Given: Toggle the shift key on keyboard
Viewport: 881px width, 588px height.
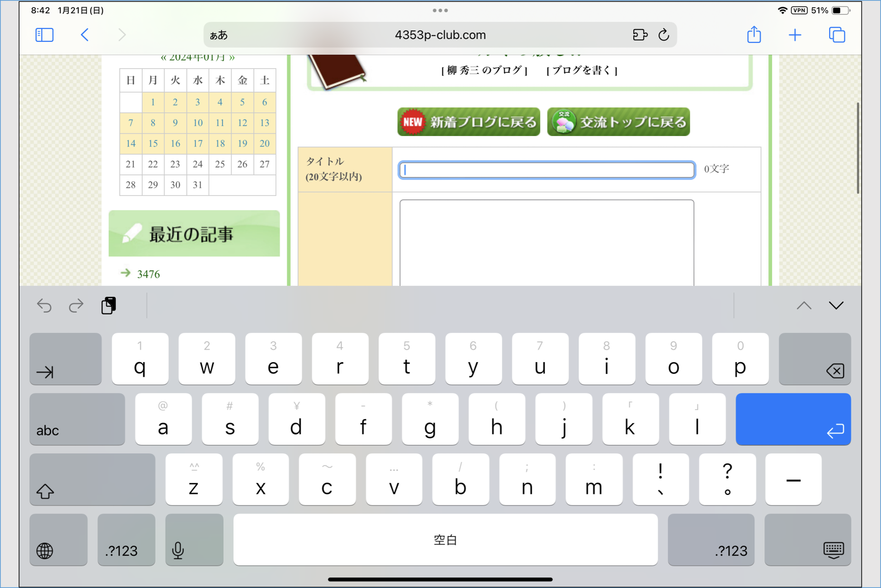Looking at the screenshot, I should point(92,480).
